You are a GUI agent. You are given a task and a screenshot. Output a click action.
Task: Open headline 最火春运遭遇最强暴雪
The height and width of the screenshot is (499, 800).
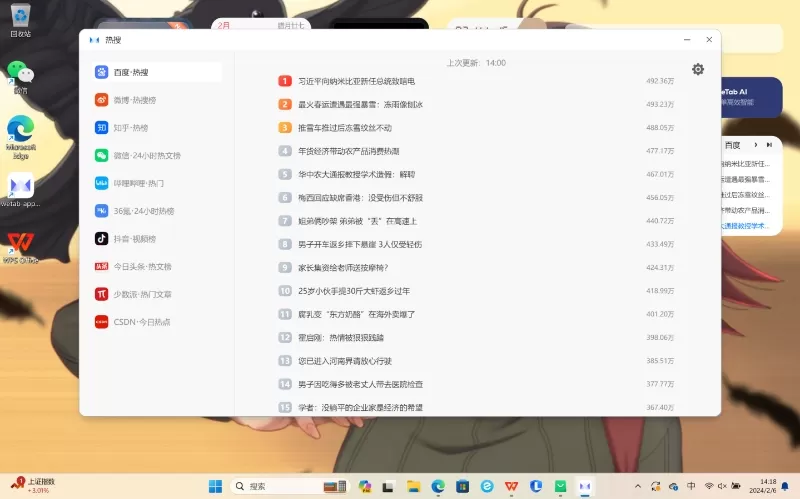coord(360,104)
